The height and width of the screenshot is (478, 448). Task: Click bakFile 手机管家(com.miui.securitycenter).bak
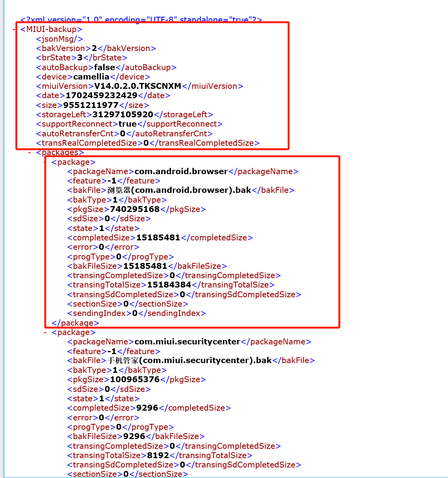pyautogui.click(x=189, y=360)
